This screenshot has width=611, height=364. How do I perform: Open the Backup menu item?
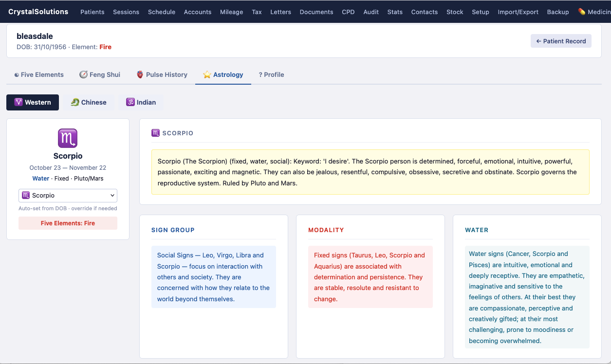tap(558, 12)
